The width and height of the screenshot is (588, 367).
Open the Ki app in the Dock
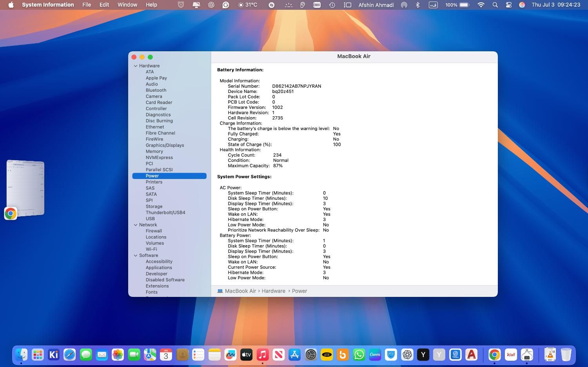54,355
